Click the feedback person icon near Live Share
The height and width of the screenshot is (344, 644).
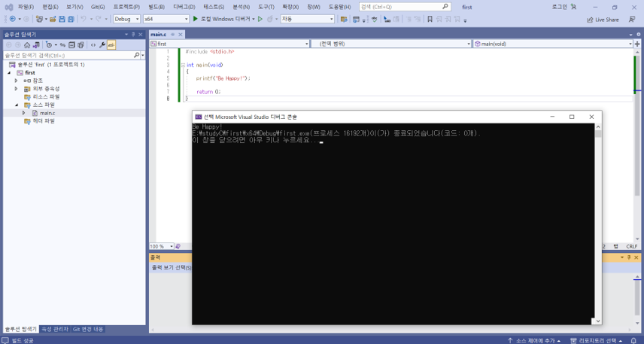(632, 20)
